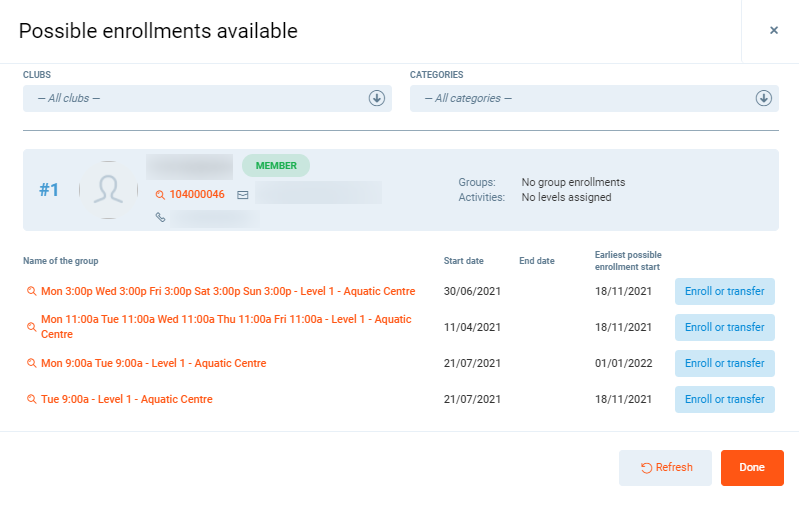Open the All clubs dropdown
The width and height of the screenshot is (799, 505).
tap(195, 98)
